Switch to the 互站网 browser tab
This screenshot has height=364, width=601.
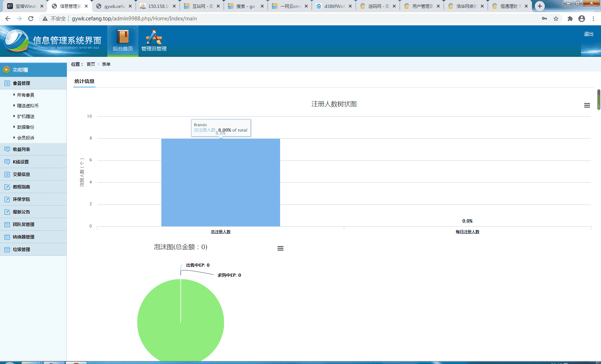click(x=202, y=6)
